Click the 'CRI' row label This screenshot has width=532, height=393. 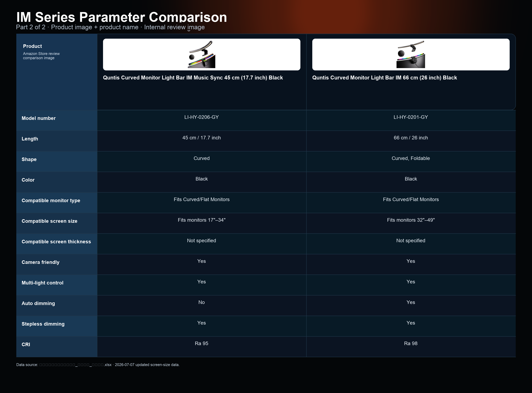(x=26, y=344)
